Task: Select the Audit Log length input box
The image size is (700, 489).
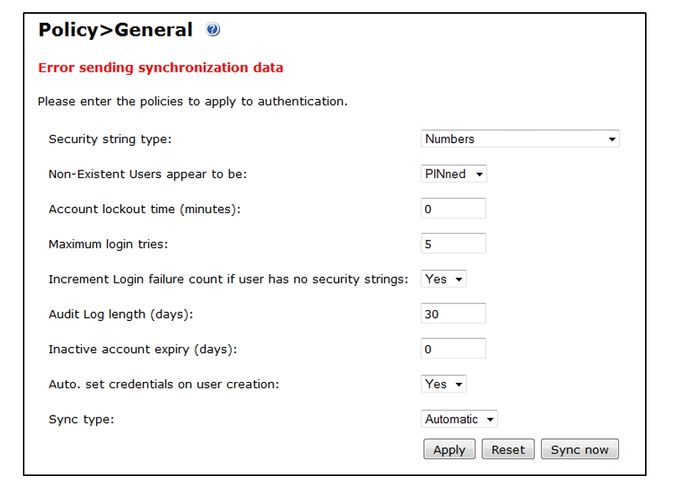Action: [x=453, y=314]
